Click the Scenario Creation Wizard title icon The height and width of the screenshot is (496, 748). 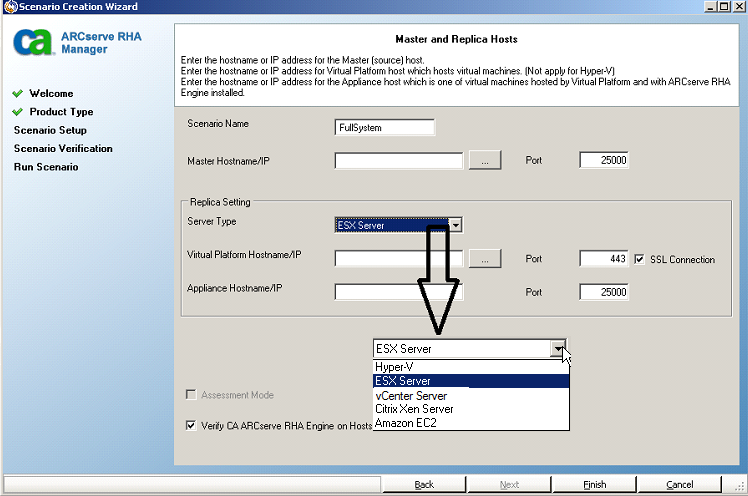pyautogui.click(x=8, y=7)
